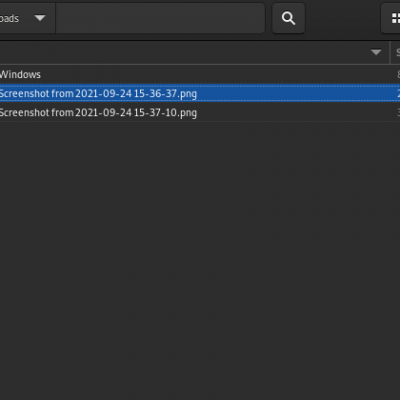Click size cell of Windows row
The image size is (400, 400).
398,74
